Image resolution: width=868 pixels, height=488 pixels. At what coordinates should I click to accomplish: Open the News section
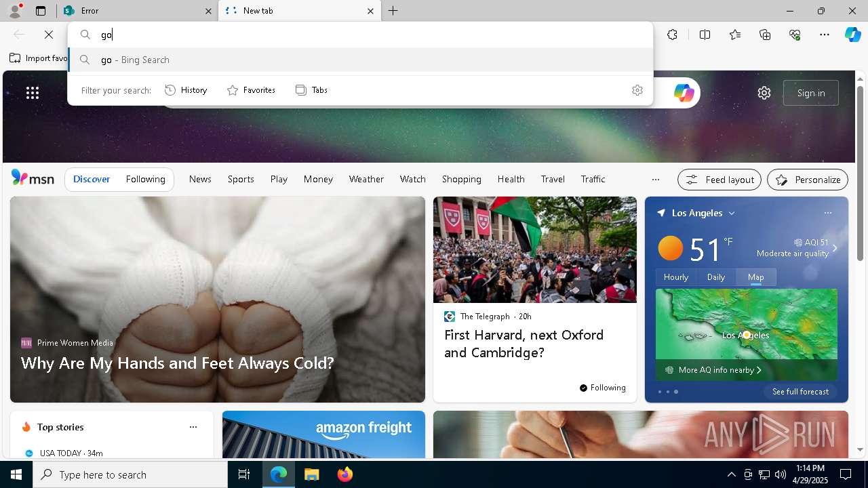200,179
